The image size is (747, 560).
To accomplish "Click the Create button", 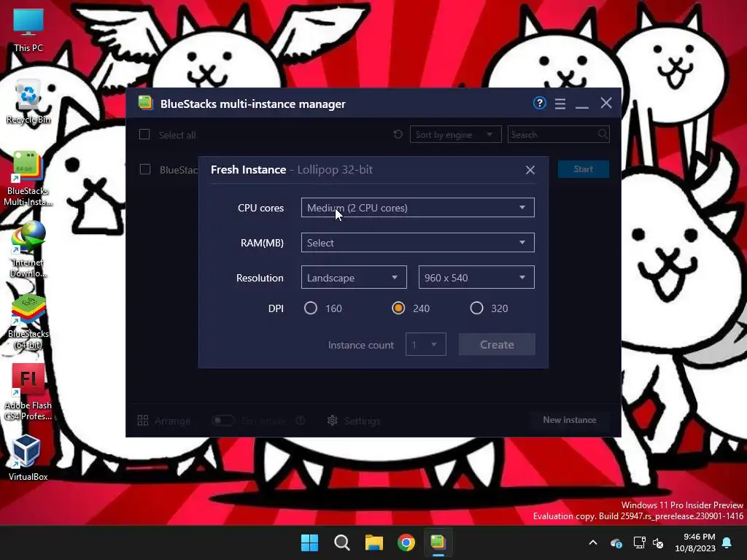I will click(497, 344).
